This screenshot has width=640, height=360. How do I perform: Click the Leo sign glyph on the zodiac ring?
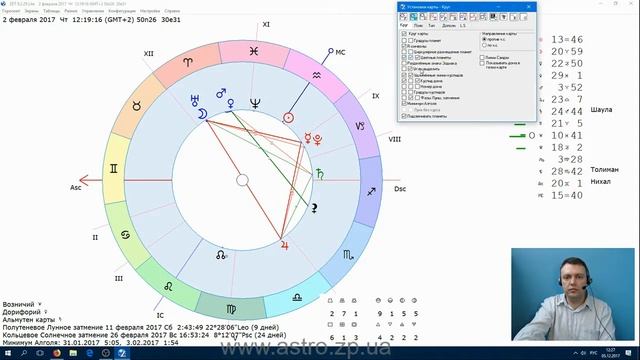[x=168, y=287]
